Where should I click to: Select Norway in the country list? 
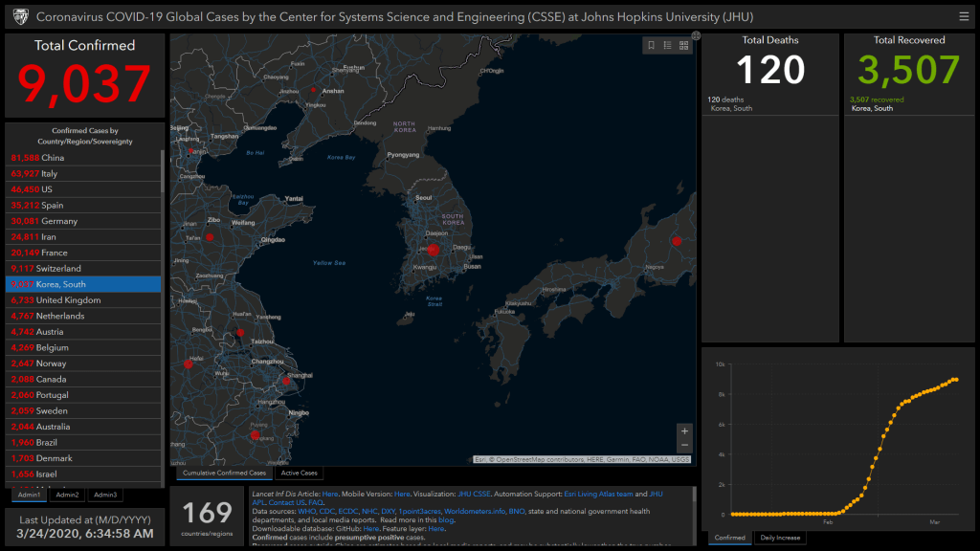point(83,364)
